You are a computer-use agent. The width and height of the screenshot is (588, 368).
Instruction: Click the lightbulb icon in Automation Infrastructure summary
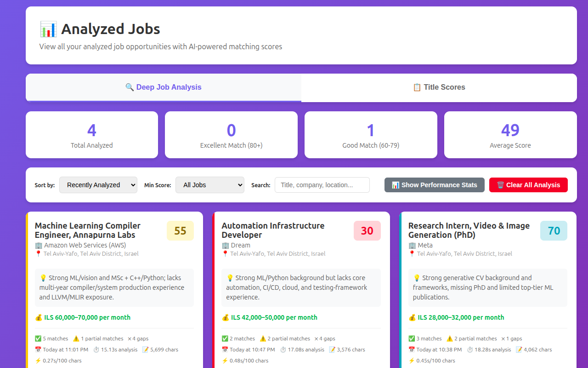click(230, 278)
